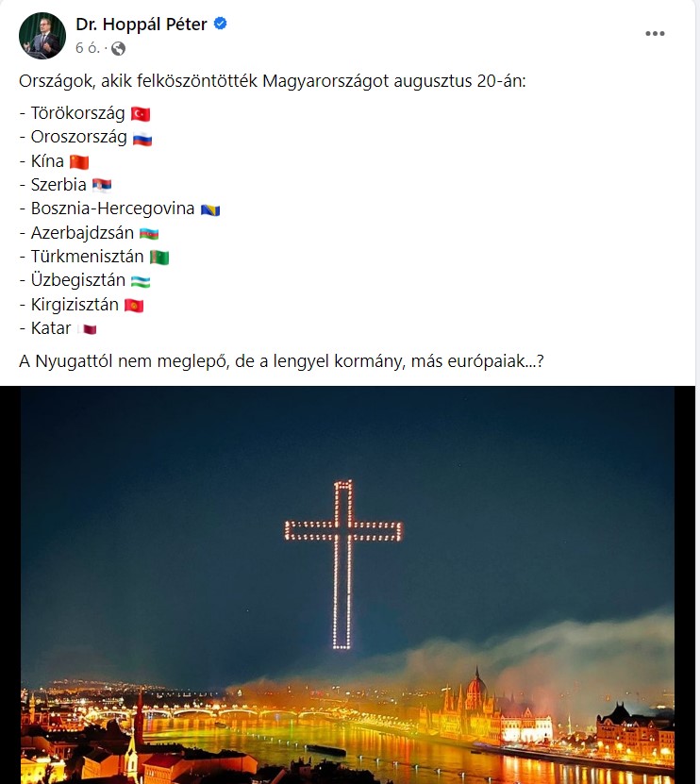
Task: Click the Kyrgyzstan flag emoji
Action: (134, 305)
